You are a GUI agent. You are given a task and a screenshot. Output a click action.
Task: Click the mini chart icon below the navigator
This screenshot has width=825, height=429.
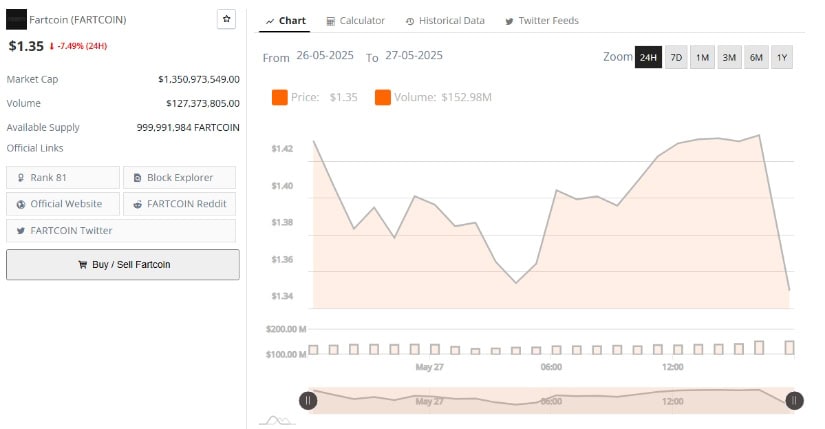277,420
